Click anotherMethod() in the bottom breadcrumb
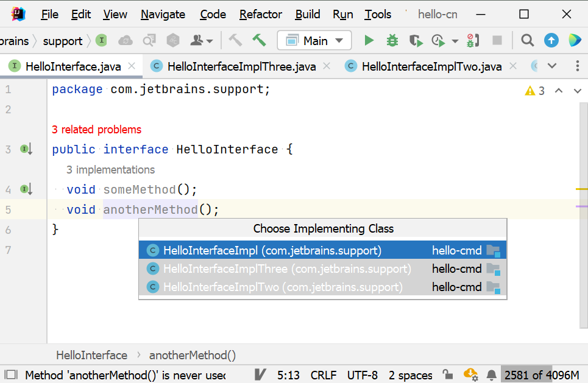Viewport: 588px width, 383px height. tap(193, 355)
